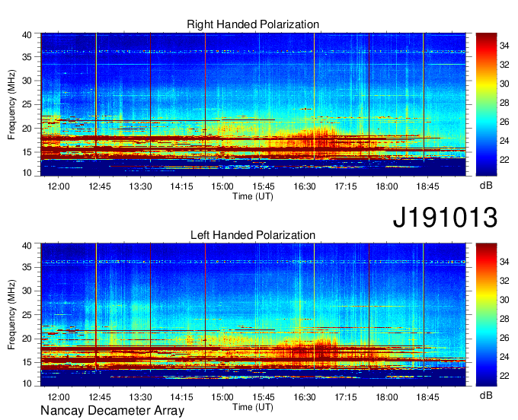The image size is (518, 420).
Task: Click the "18:45" time tick of Right Handed plot
Action: point(428,186)
